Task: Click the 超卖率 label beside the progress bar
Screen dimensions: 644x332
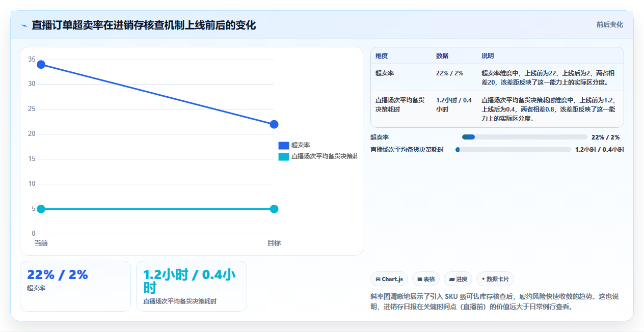Action: tap(380, 137)
